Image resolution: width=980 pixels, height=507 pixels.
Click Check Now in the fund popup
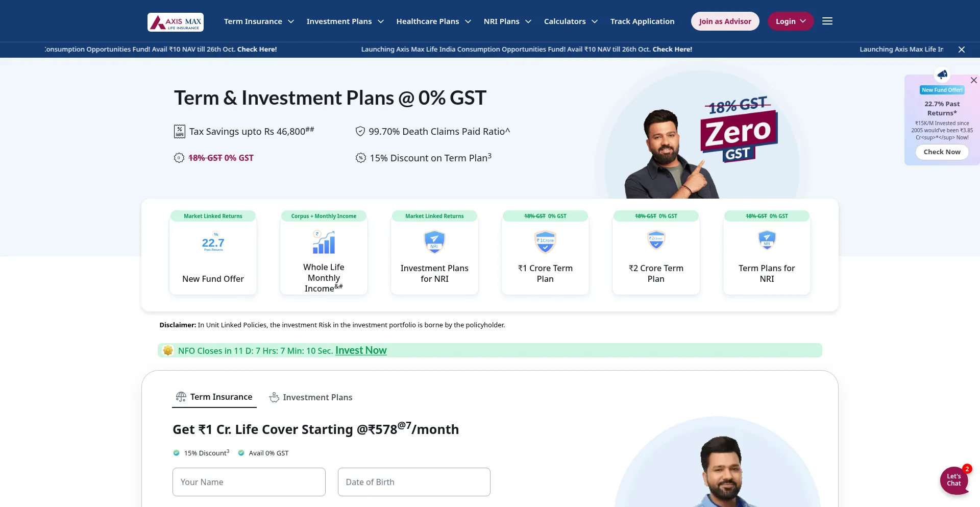pos(942,152)
